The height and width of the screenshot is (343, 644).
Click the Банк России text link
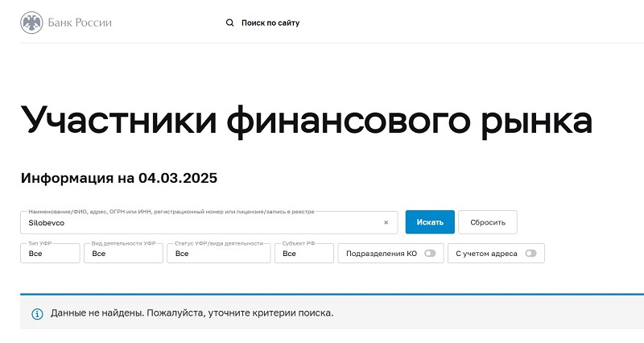coord(80,23)
